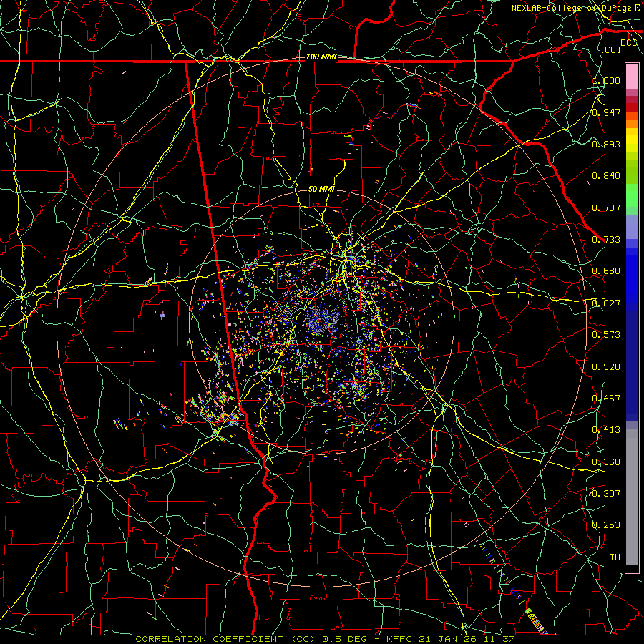Pick the lavender segment of the color bar
Viewport: 644px width, 644px height.
click(x=632, y=227)
